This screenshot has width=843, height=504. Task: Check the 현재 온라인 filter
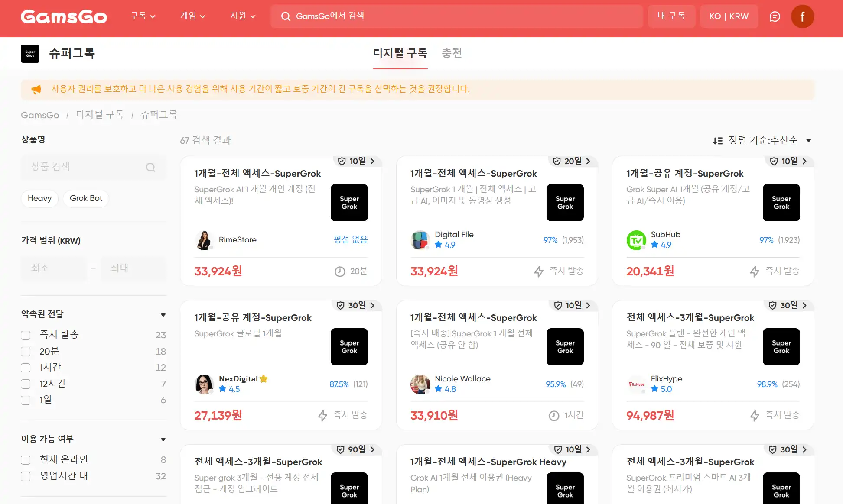click(26, 460)
